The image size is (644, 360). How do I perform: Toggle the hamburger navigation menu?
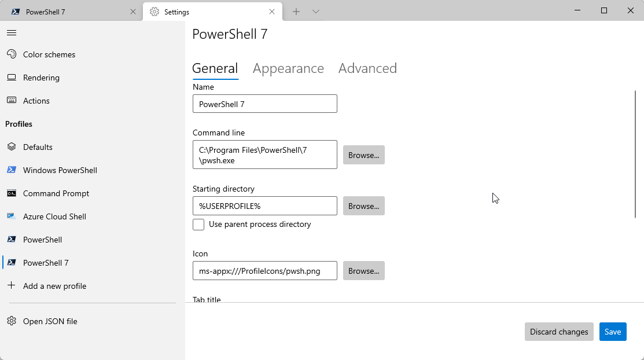coord(11,32)
